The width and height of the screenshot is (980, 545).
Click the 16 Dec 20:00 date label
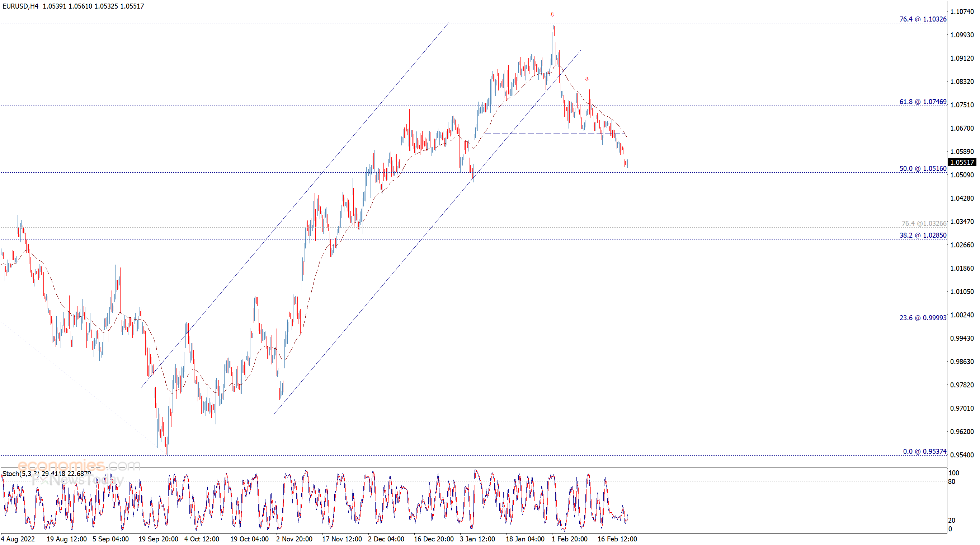(x=434, y=539)
